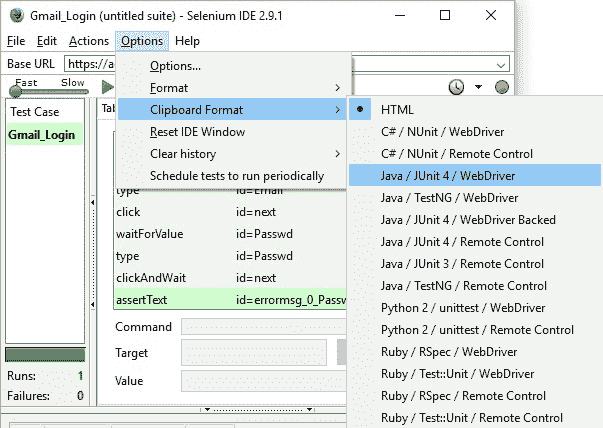Open the File menu
Image resolution: width=603 pixels, height=428 pixels.
16,41
